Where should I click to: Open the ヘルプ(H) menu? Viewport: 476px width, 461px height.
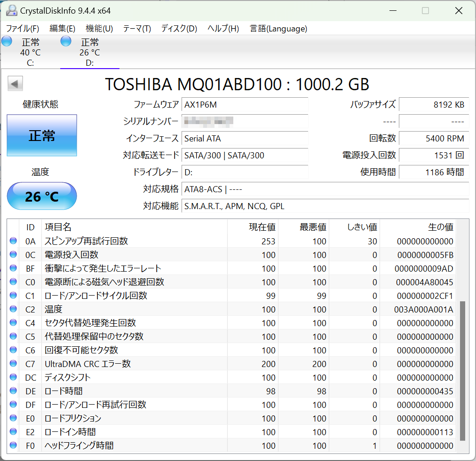pos(223,29)
